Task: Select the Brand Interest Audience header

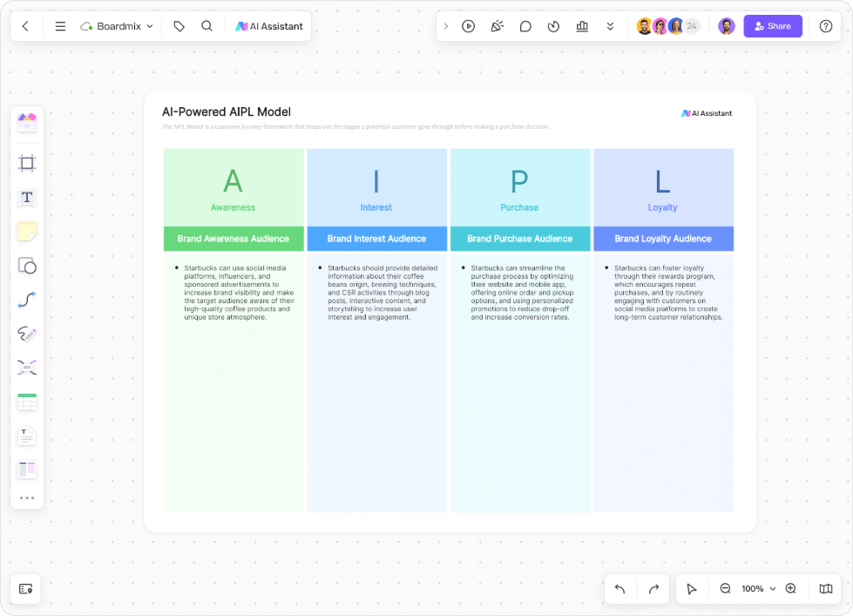Action: [x=377, y=239]
